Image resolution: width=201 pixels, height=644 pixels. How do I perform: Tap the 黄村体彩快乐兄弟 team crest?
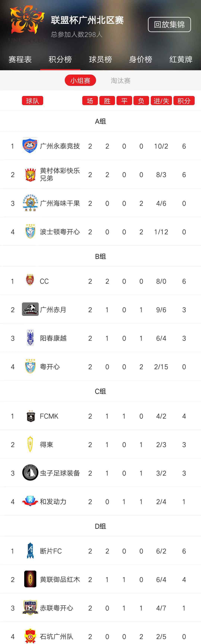(30, 174)
